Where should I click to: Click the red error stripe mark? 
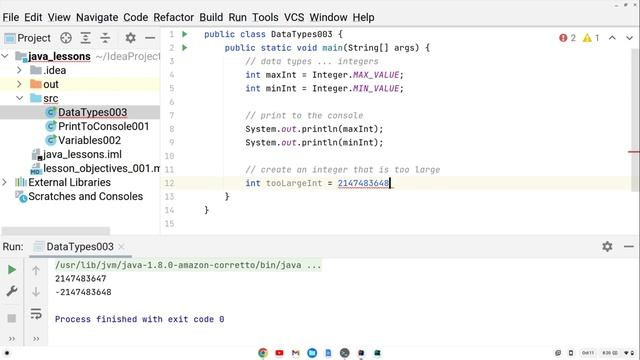[633, 152]
